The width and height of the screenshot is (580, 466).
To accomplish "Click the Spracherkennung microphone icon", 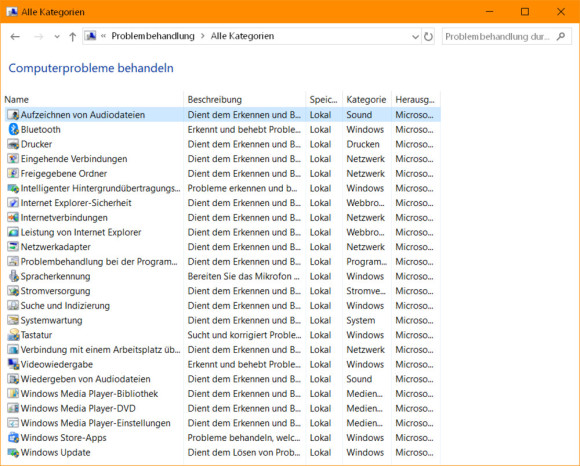I will (x=13, y=276).
